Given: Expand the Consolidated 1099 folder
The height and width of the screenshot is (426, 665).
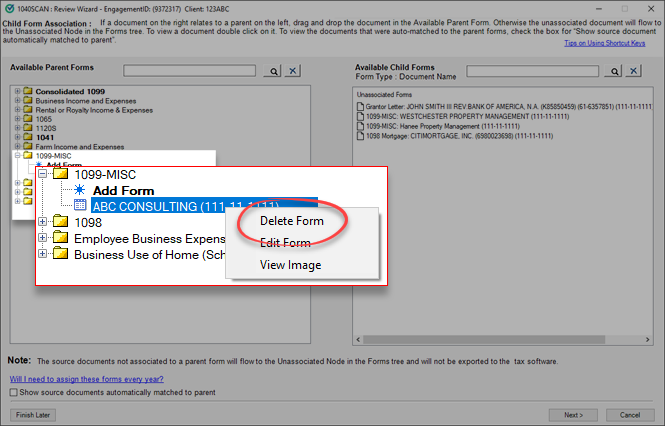Looking at the screenshot, I should pos(17,92).
